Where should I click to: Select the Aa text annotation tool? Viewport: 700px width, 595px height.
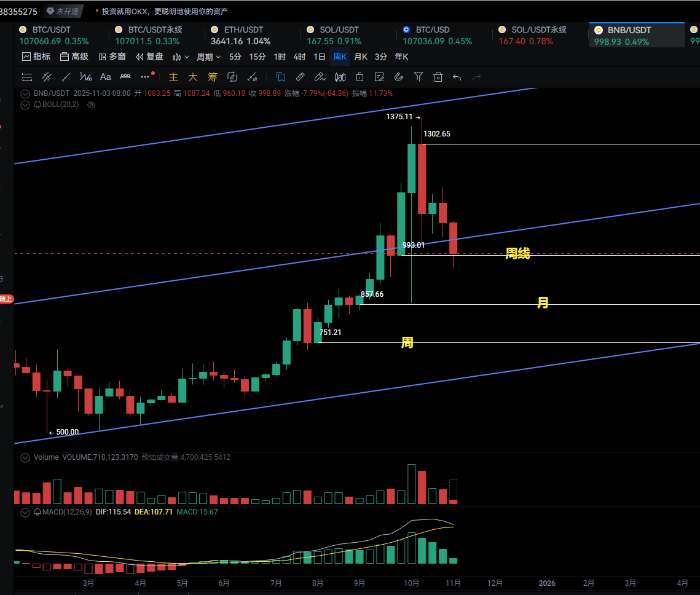pos(105,77)
